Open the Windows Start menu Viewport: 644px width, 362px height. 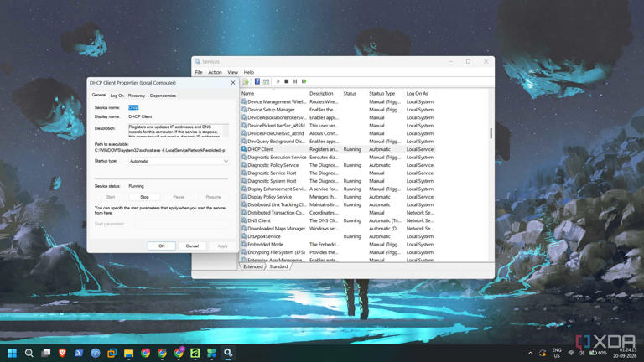click(12, 353)
